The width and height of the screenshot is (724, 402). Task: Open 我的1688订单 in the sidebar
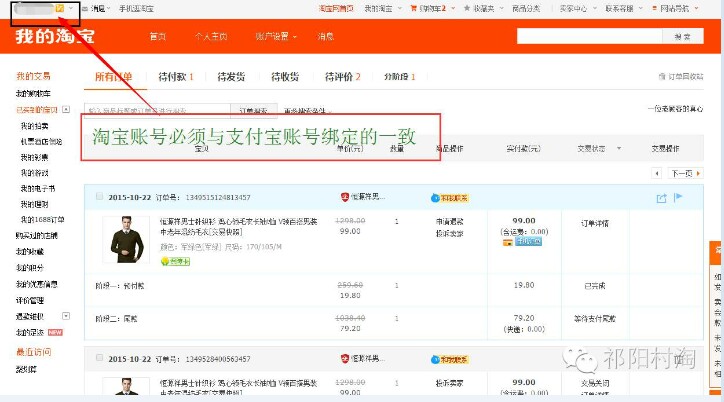coord(42,220)
